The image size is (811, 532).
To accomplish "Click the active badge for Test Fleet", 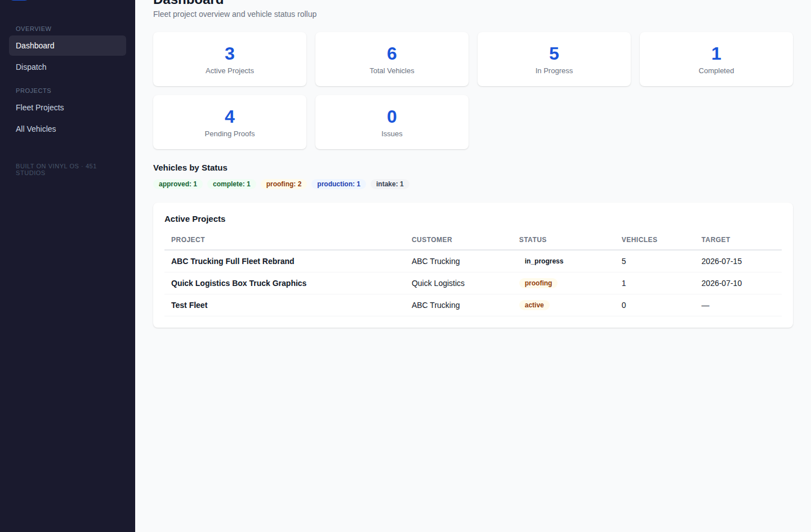I will (534, 305).
